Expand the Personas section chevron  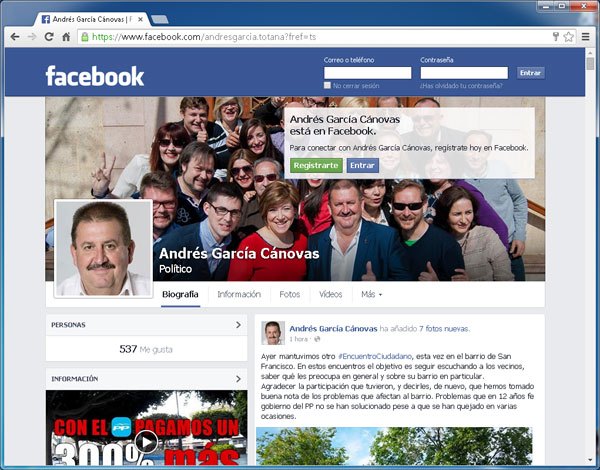tap(238, 325)
